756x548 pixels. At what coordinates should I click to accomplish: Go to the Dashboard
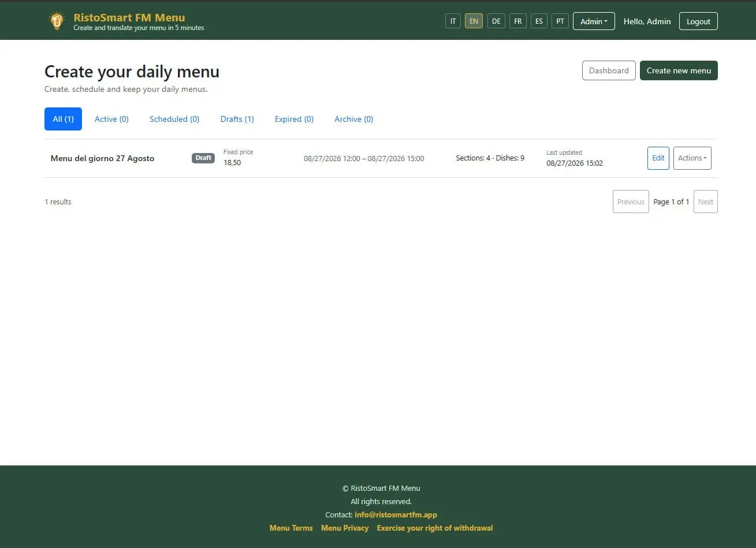coord(609,70)
